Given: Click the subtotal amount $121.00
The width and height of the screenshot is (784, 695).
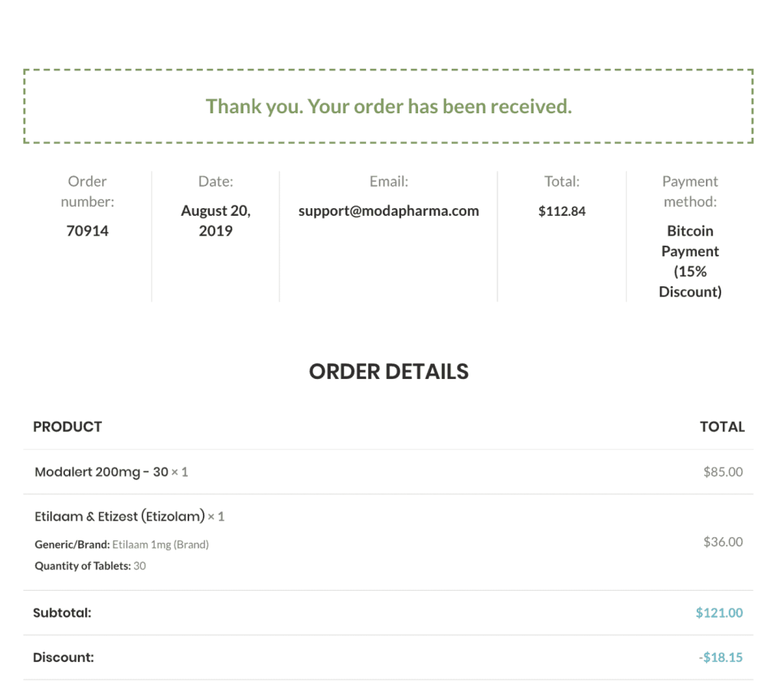Looking at the screenshot, I should (x=718, y=613).
